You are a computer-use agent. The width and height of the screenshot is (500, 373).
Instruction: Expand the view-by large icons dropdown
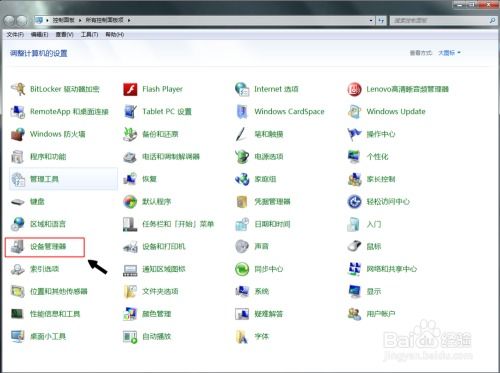(449, 53)
